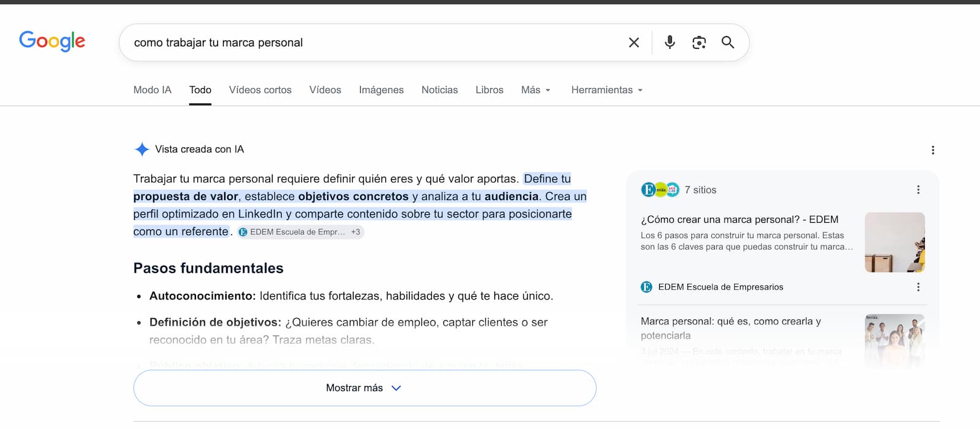Open Google Lens image search
This screenshot has width=980, height=429.
pos(699,42)
